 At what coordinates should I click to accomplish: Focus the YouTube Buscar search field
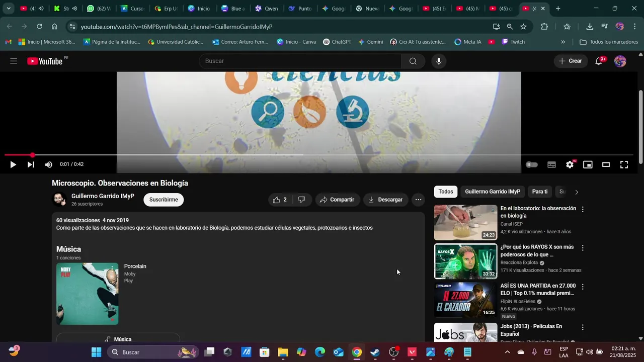point(300,61)
